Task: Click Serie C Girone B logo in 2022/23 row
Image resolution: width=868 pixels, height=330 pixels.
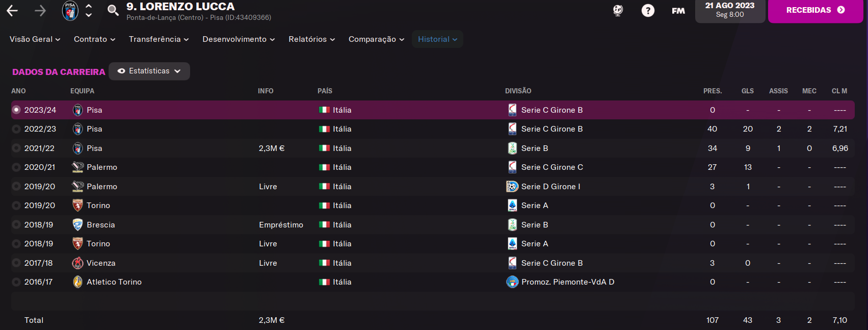Action: coord(512,129)
